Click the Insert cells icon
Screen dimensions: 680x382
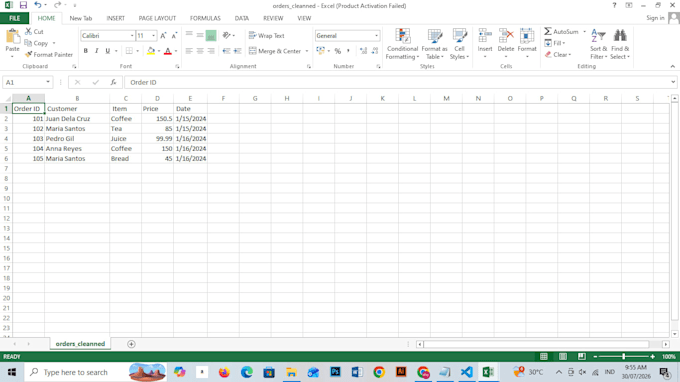coord(485,36)
